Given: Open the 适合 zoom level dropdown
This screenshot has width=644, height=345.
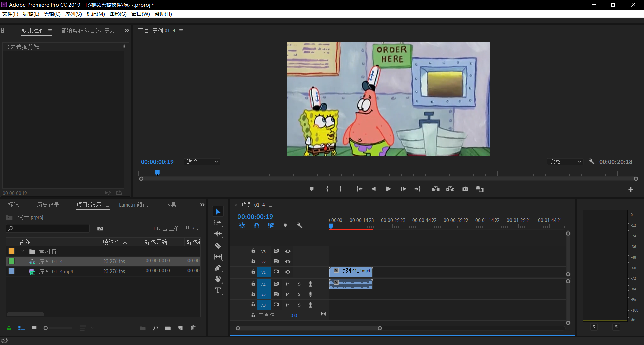Looking at the screenshot, I should tap(202, 162).
